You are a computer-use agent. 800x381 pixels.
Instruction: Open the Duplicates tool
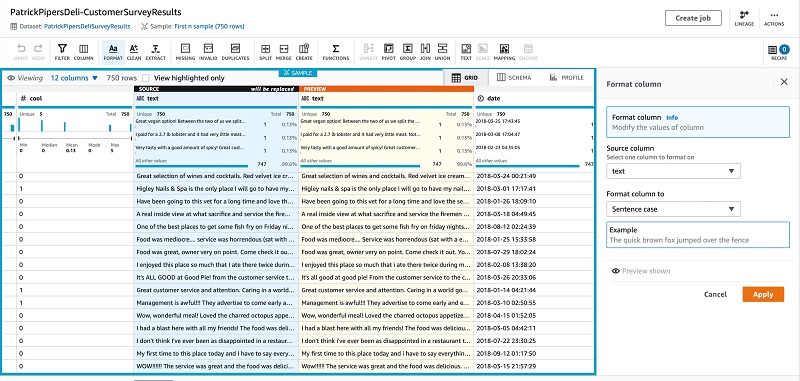pos(235,52)
